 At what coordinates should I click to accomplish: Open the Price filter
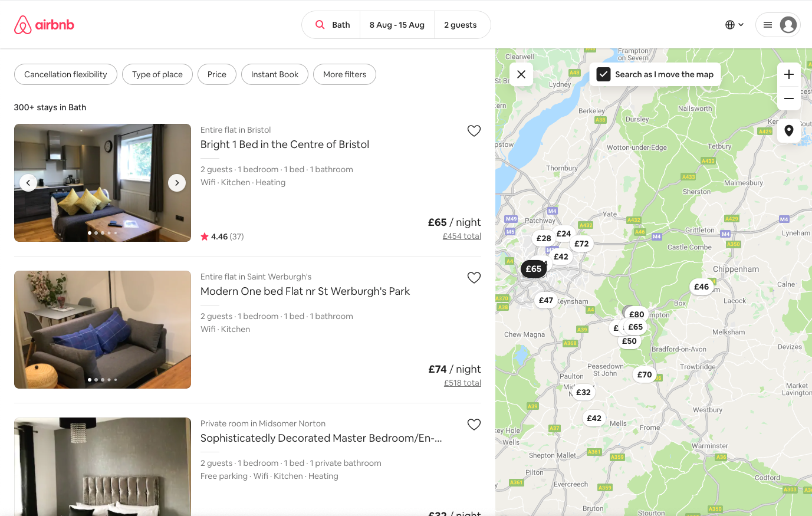click(217, 74)
